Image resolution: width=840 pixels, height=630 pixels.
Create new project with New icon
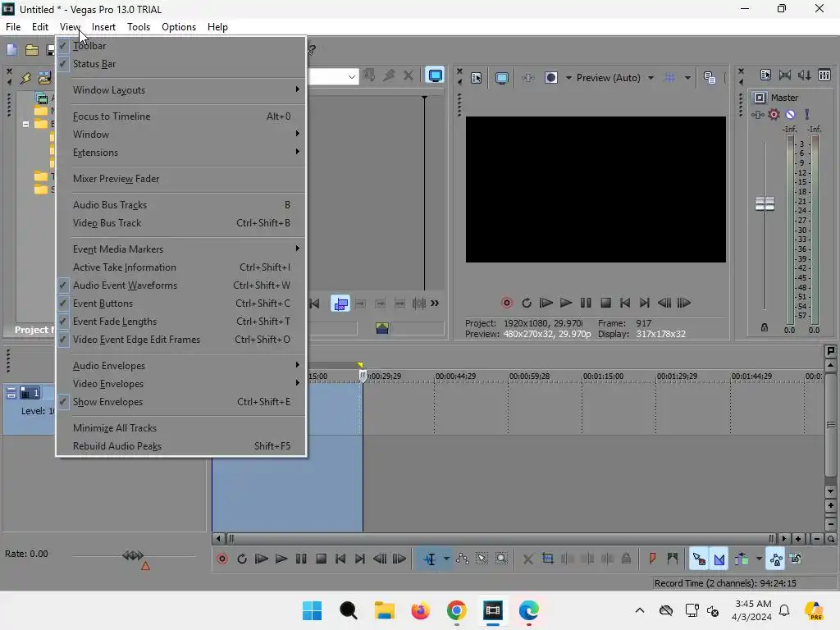point(11,50)
